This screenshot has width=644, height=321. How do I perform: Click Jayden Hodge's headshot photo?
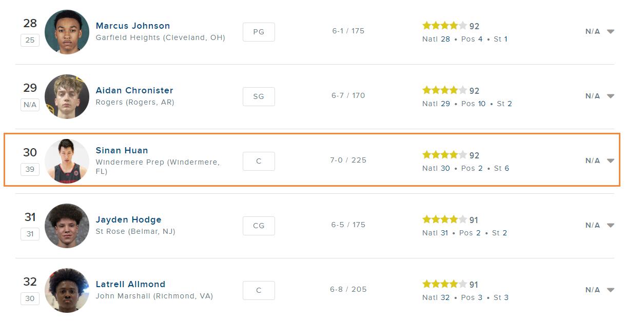67,226
